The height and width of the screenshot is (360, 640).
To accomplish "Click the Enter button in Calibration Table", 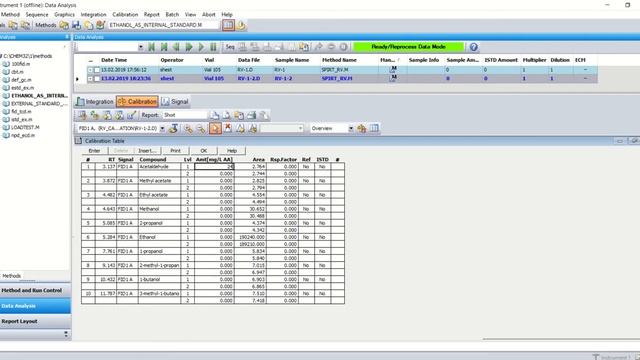I will [94, 151].
